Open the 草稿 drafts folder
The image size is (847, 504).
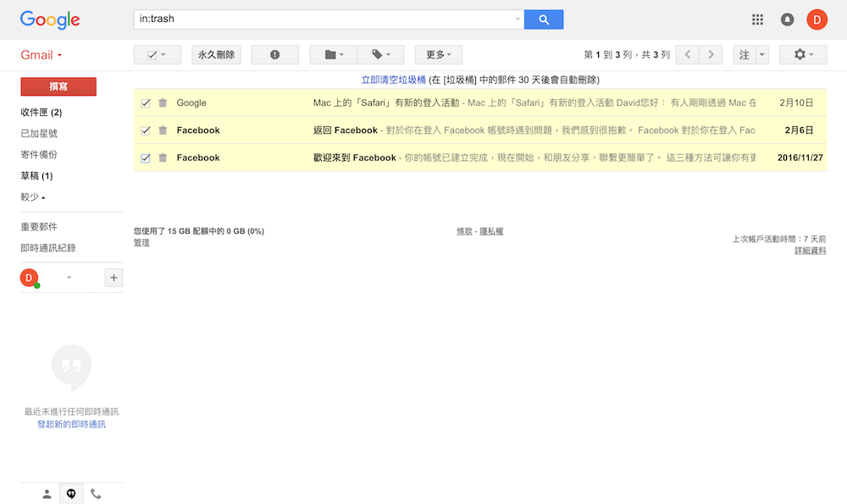(x=36, y=176)
